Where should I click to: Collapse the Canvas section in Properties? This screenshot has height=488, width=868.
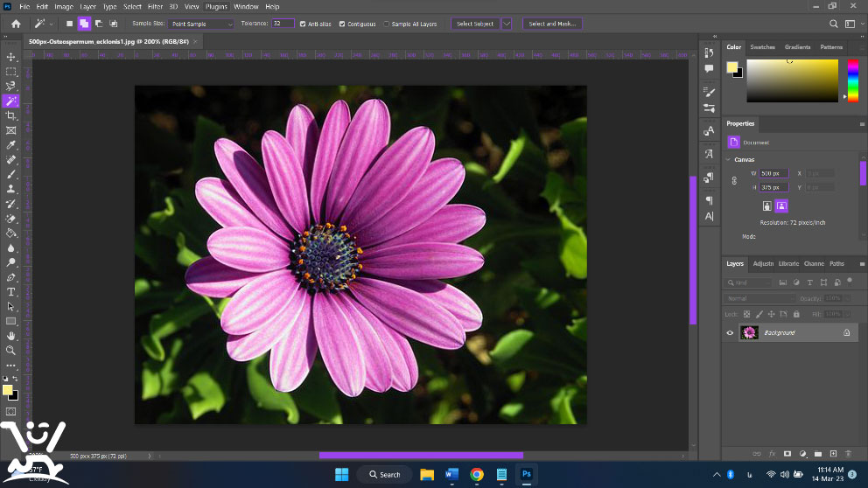coord(729,159)
